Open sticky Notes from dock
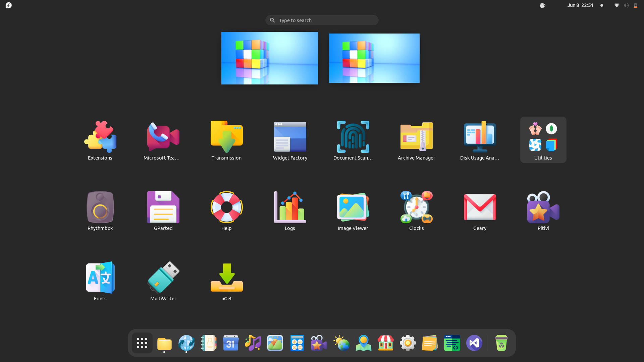This screenshot has height=362, width=644. (430, 343)
